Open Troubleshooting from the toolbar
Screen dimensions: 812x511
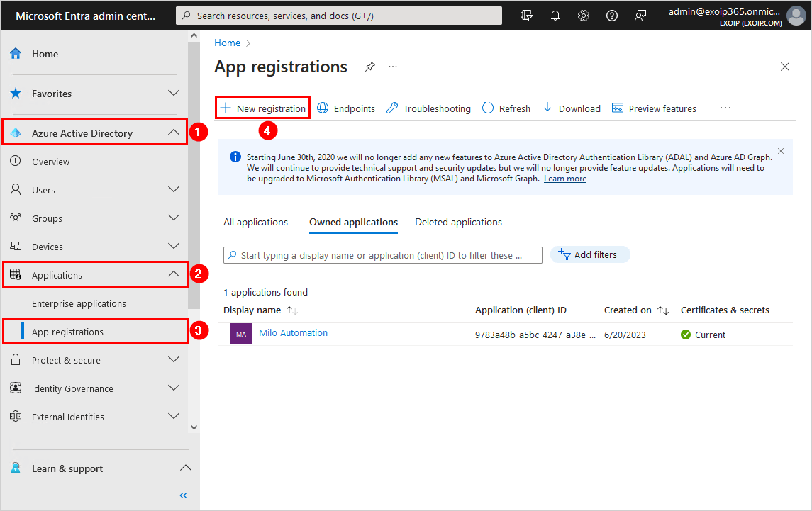(428, 108)
